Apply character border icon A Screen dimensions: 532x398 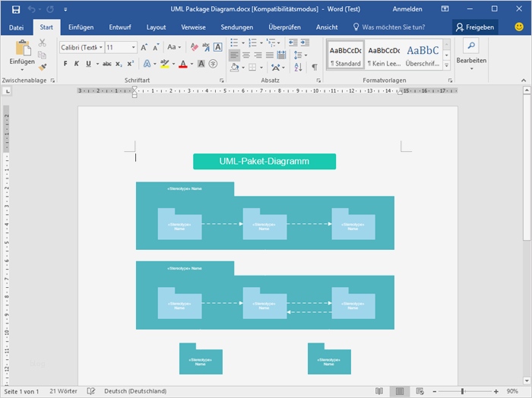pos(218,47)
